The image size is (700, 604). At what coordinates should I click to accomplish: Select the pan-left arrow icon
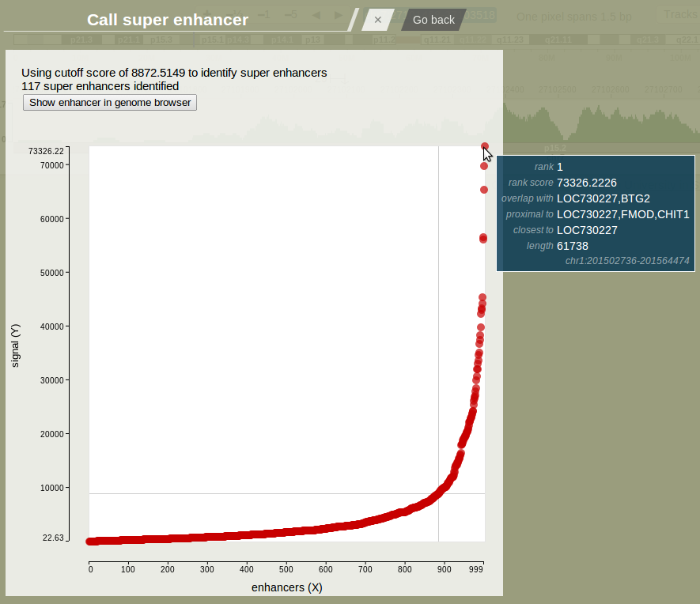[318, 13]
